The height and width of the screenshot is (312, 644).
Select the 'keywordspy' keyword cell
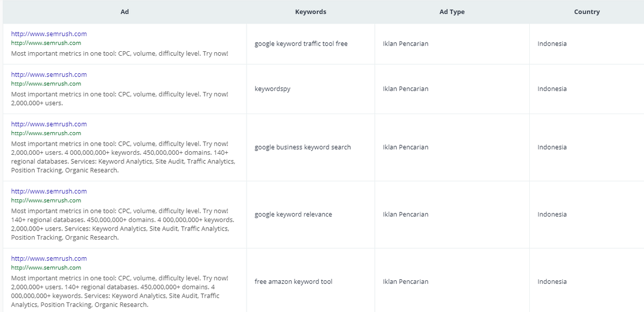272,89
